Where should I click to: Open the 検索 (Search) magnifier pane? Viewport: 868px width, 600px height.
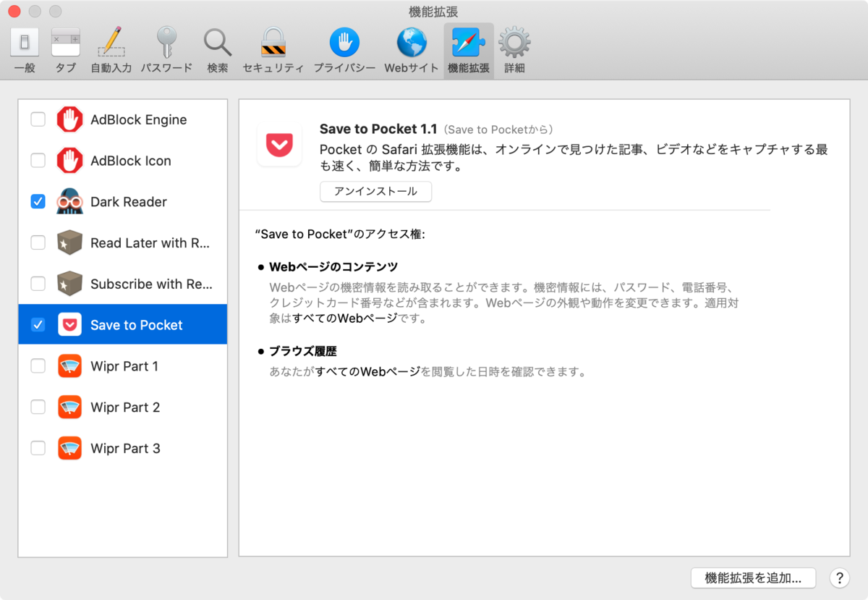coord(218,51)
